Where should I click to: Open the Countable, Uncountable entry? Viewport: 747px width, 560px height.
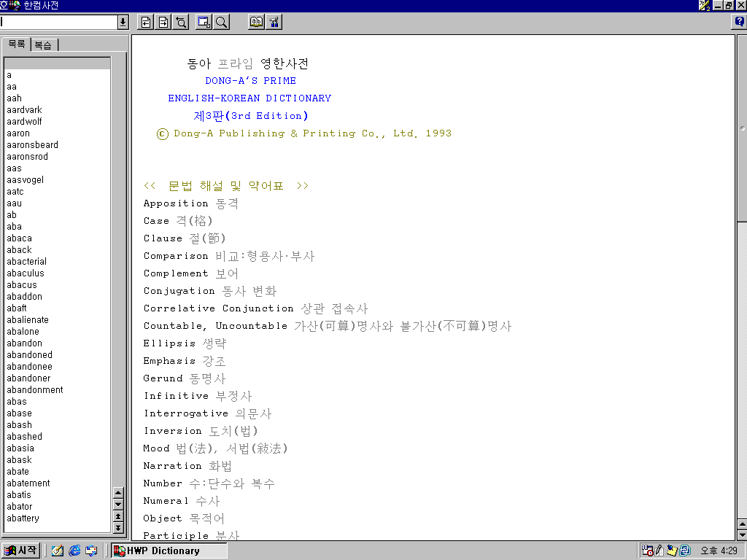[x=328, y=326]
